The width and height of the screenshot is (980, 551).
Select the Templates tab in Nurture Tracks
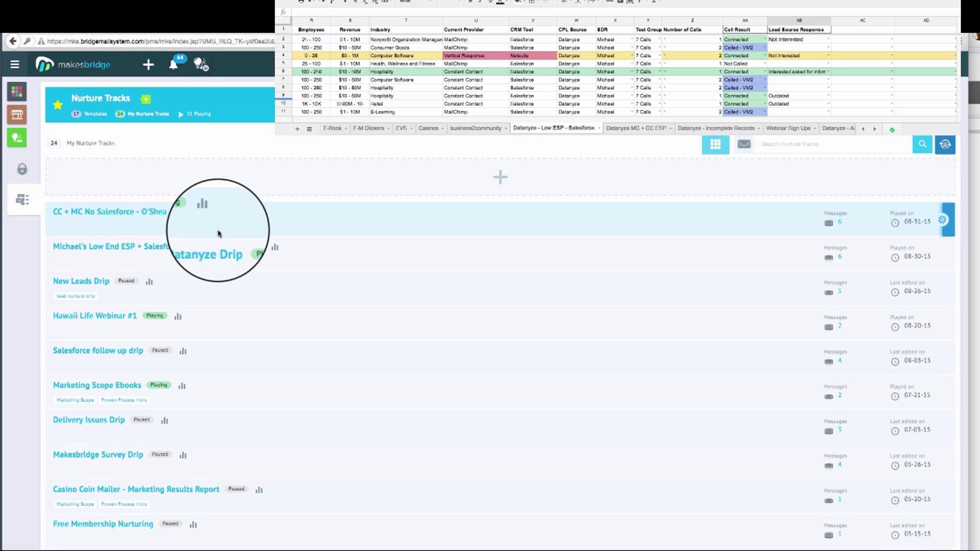point(95,114)
